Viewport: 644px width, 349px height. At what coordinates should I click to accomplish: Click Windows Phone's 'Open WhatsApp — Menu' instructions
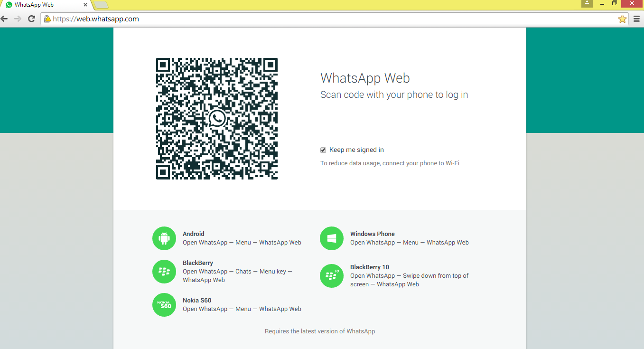click(410, 243)
